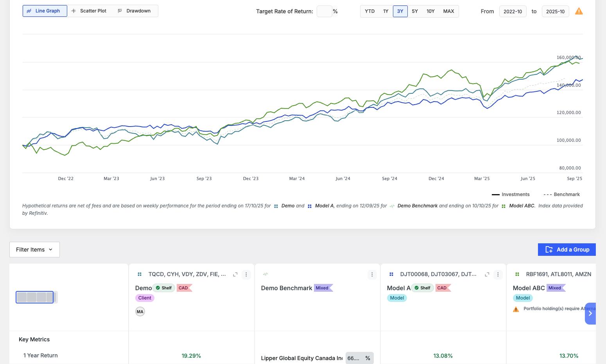Click the right chevron to show more columns

point(590,313)
